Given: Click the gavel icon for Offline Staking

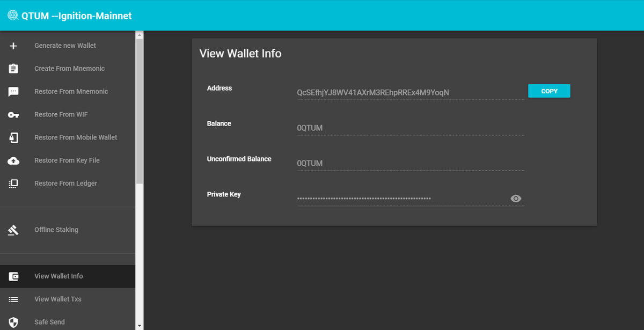Looking at the screenshot, I should 13,230.
